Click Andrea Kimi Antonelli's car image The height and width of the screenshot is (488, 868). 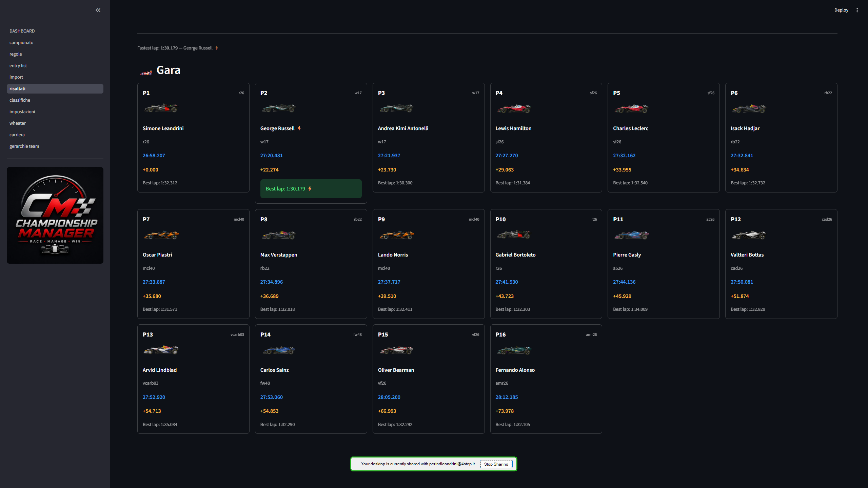coord(396,108)
